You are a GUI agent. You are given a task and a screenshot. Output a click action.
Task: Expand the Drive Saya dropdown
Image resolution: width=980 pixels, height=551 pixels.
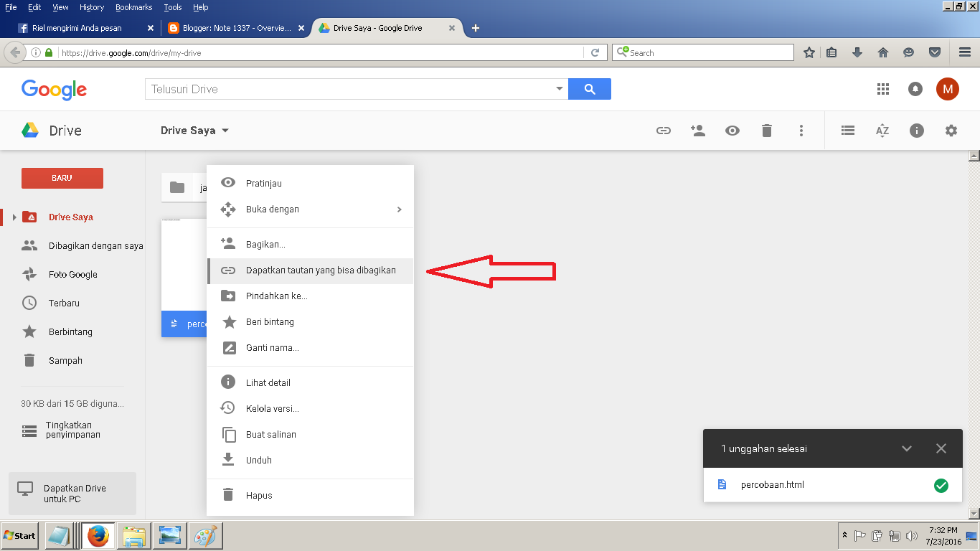tap(194, 130)
